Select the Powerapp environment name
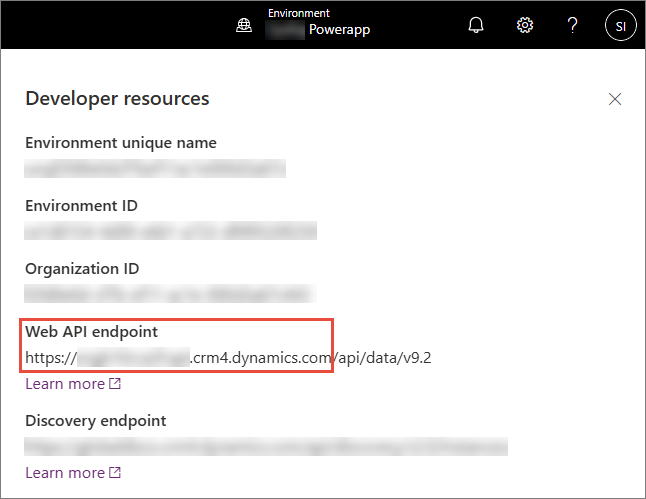 click(x=339, y=30)
